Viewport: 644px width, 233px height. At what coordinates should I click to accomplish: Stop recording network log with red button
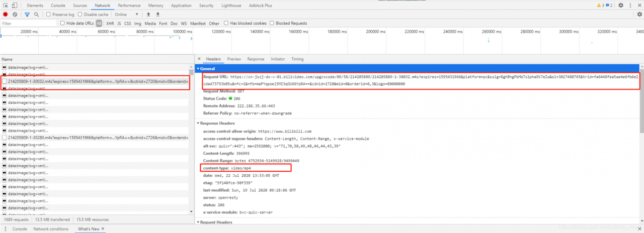6,15
